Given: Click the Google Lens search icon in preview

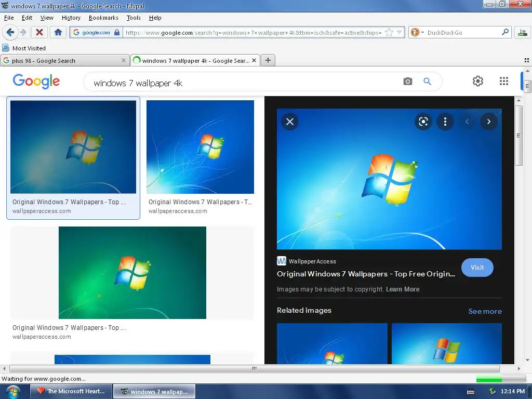Looking at the screenshot, I should click(423, 122).
